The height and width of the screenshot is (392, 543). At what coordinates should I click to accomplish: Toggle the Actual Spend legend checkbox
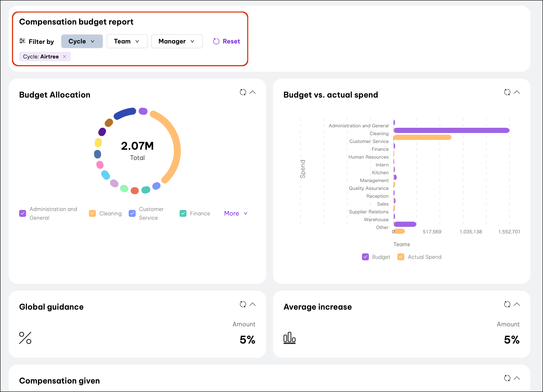tap(401, 257)
